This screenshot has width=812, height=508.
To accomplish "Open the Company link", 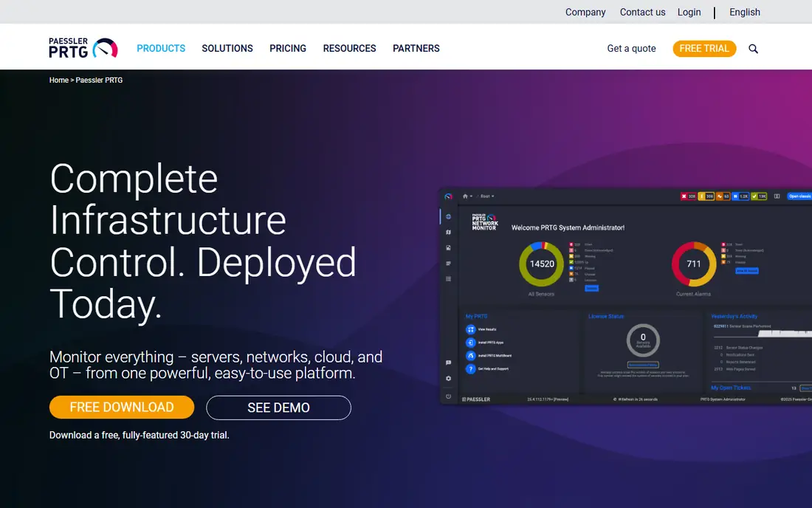I will point(585,12).
